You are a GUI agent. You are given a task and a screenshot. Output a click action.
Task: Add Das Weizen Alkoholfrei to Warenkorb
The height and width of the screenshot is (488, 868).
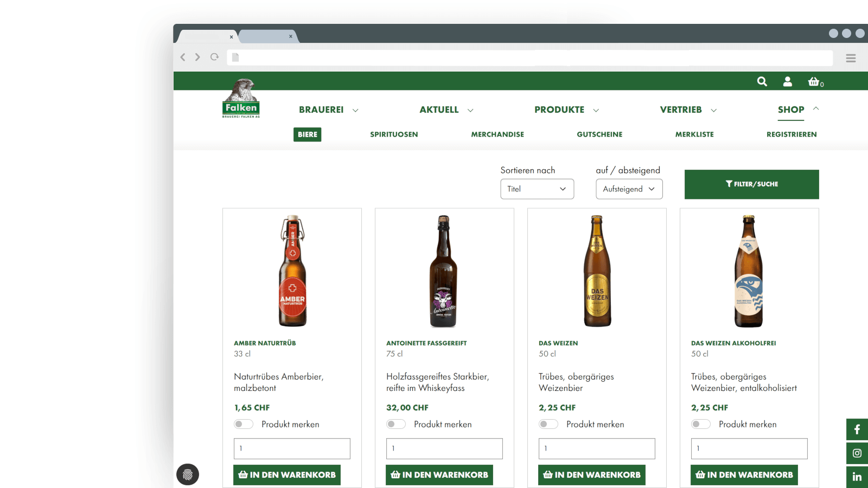(x=744, y=475)
